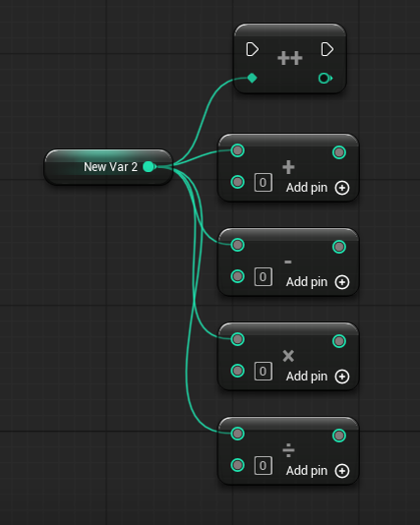420x525 pixels.
Task: Select the New Var 2 variable node
Action: 108,167
